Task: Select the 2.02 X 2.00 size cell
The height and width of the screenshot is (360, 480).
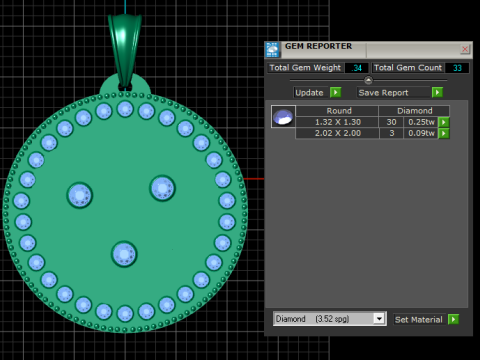Action: (337, 133)
